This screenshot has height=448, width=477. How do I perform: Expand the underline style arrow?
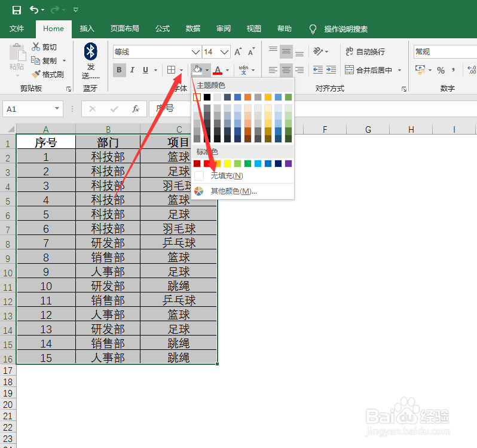pyautogui.click(x=155, y=70)
